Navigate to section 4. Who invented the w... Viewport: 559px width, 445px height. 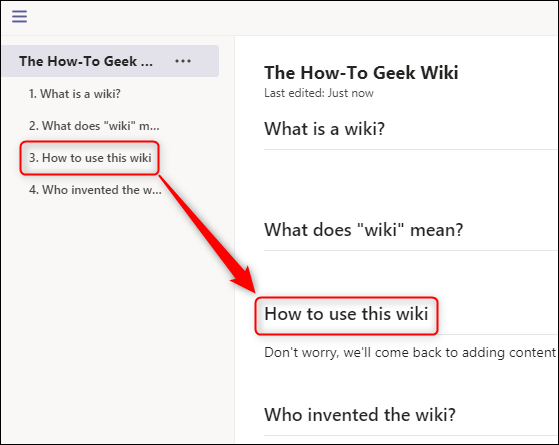click(95, 190)
